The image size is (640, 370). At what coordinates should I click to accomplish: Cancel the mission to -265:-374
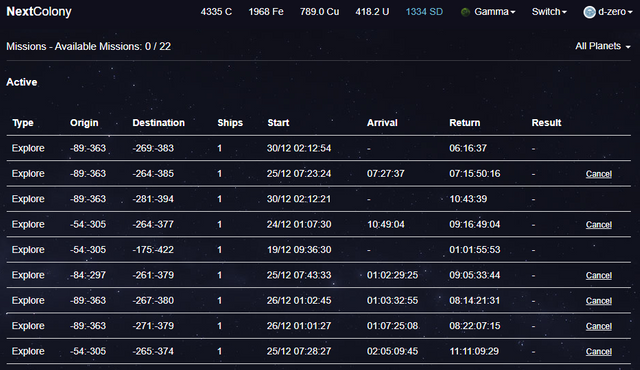pos(599,351)
